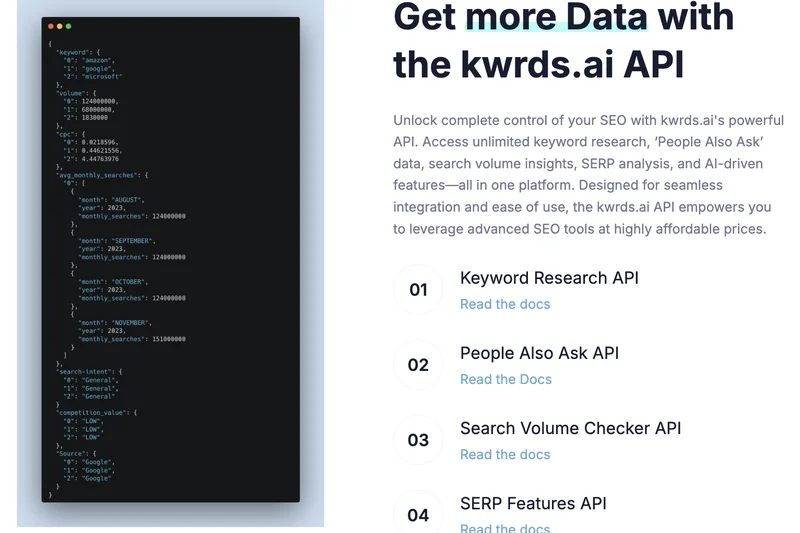Click the "Source" key in code

(70, 453)
